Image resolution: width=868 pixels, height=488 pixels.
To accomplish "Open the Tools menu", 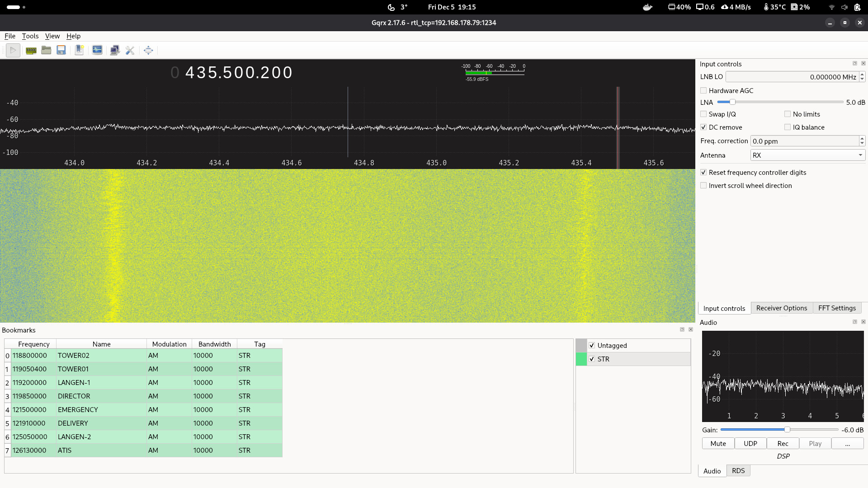I will (30, 36).
